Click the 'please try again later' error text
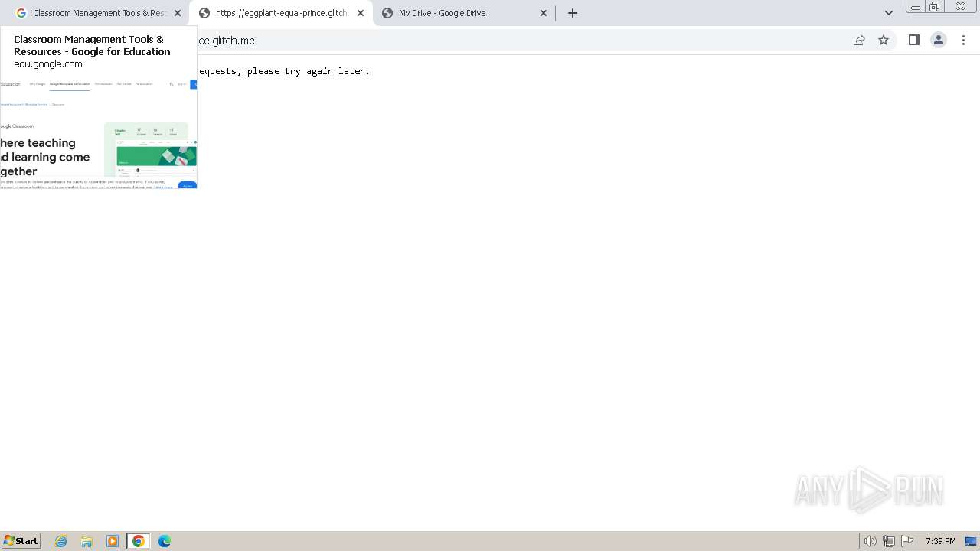 tap(309, 71)
